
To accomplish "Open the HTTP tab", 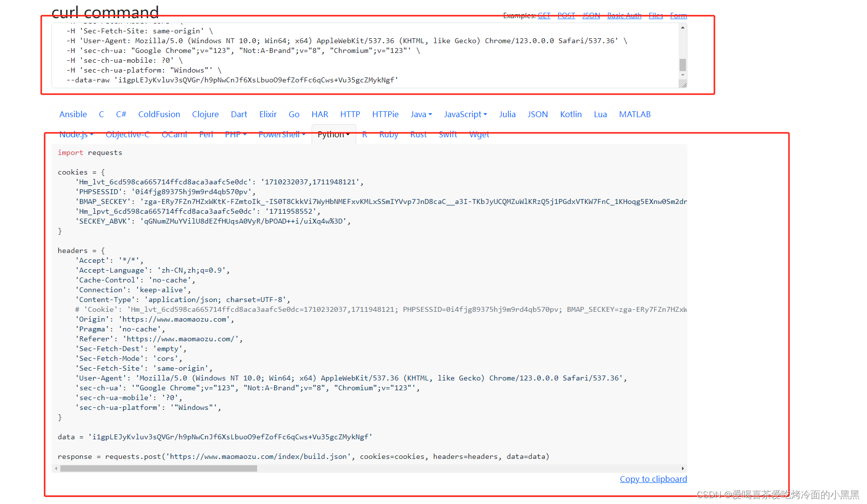I will click(350, 114).
